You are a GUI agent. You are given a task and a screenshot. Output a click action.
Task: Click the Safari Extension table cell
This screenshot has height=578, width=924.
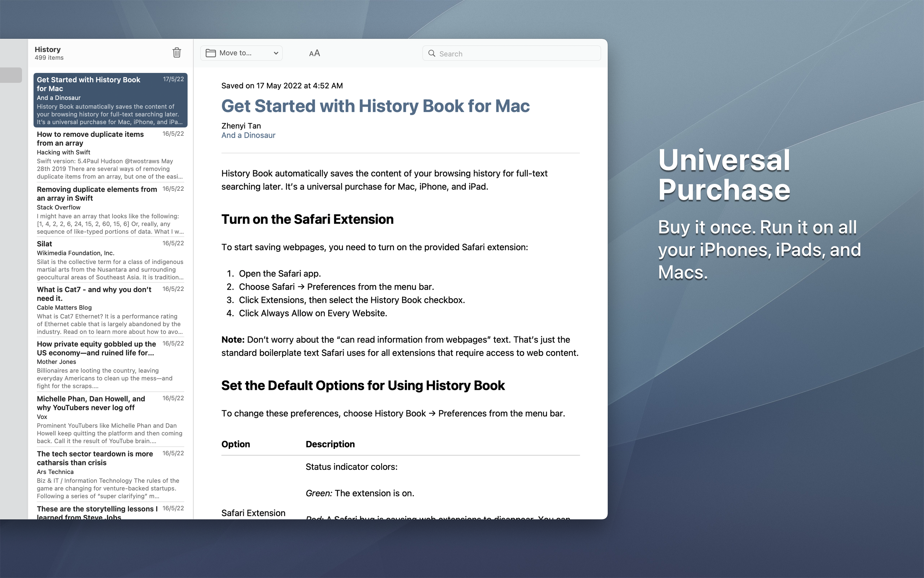pyautogui.click(x=253, y=513)
